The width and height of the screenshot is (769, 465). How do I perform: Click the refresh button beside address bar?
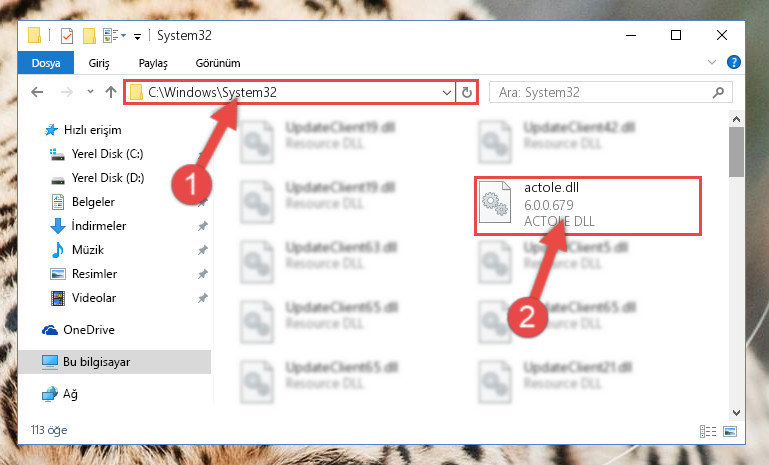466,92
